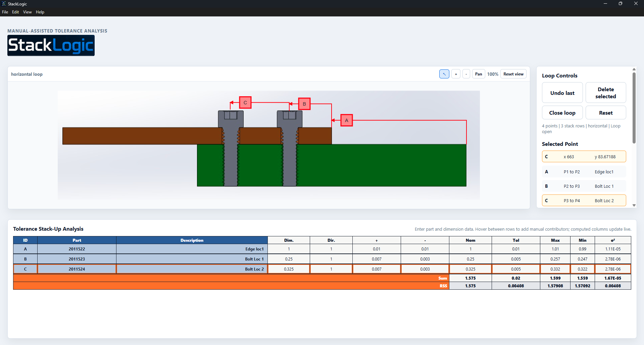Screen dimensions: 644x345
Task: Click Min value 0.322 in row C
Action: point(583,269)
